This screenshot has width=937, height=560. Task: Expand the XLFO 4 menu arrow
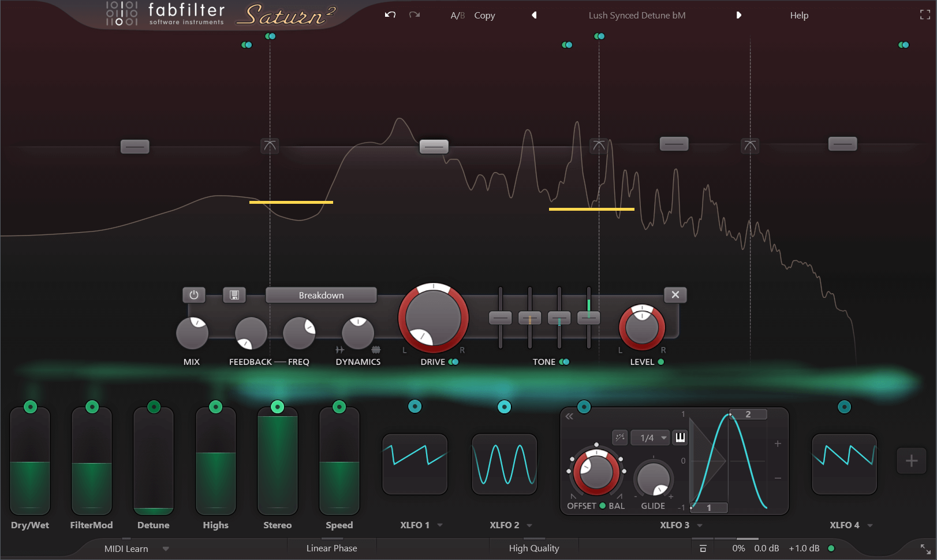click(x=870, y=525)
